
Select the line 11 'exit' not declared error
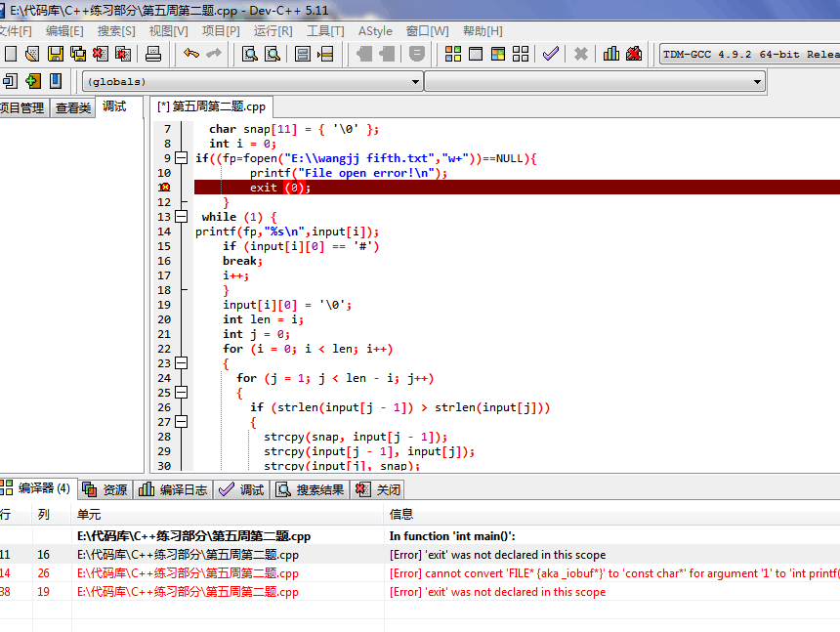coord(420,555)
